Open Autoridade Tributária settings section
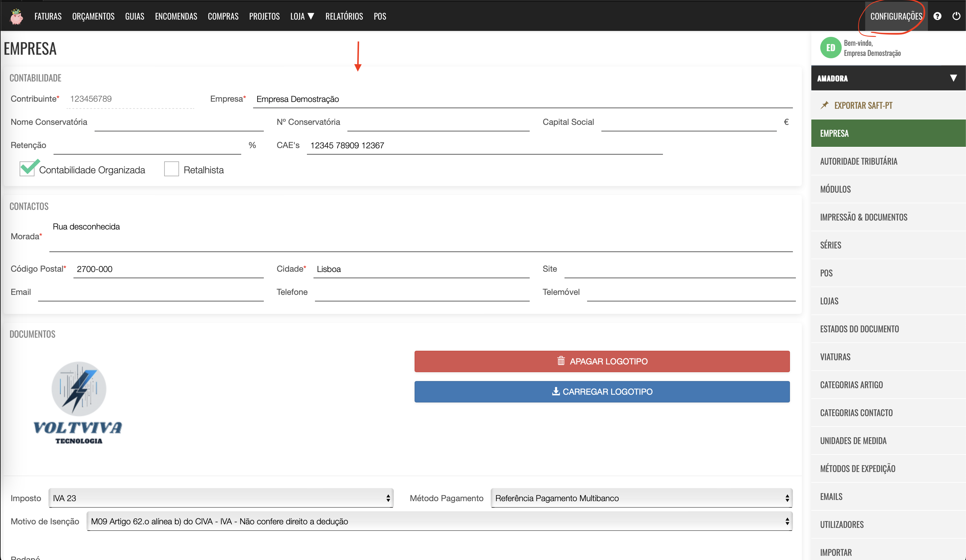Screen dimensions: 966x560 (859, 161)
